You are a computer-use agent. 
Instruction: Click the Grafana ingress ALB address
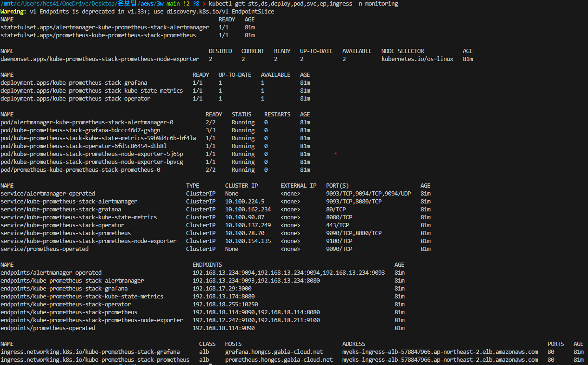tap(440, 352)
